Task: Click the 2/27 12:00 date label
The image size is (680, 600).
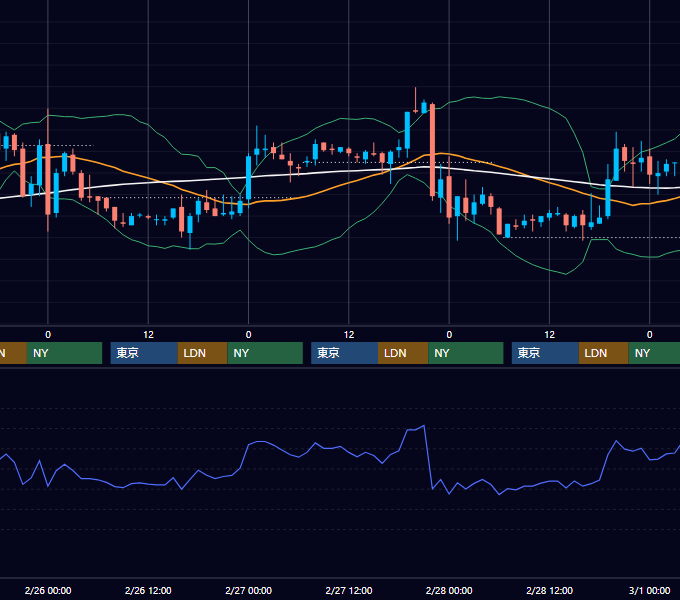Action: coord(349,590)
